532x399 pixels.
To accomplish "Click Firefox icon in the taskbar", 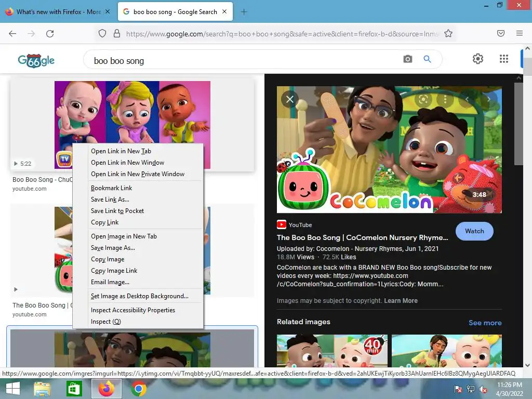I will coord(107,389).
